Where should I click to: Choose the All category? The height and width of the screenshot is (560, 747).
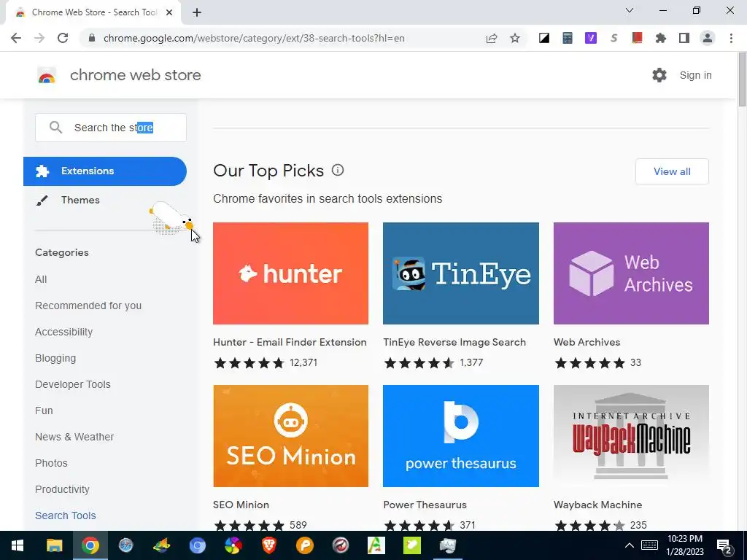41,279
